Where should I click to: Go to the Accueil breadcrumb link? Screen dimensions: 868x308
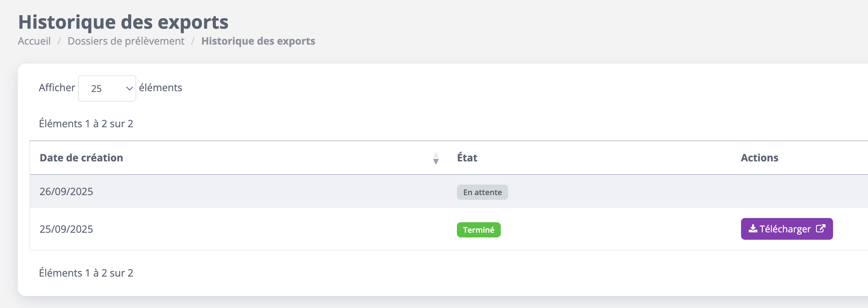(34, 41)
